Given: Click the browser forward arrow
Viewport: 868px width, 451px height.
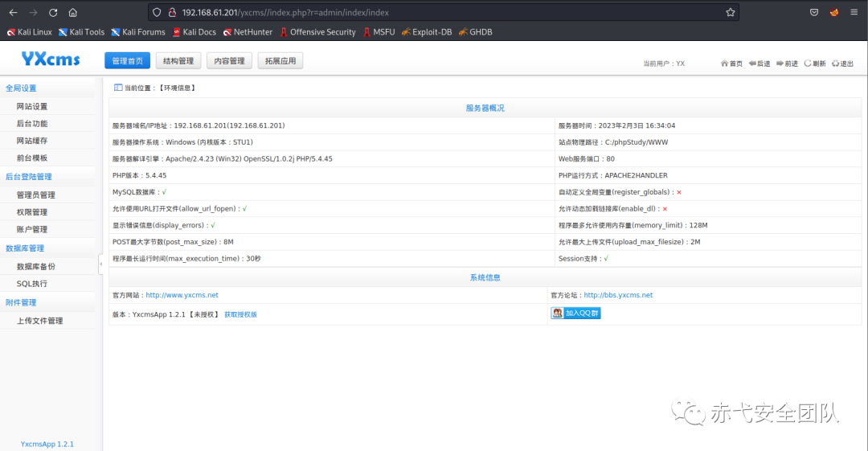Looking at the screenshot, I should (x=33, y=12).
